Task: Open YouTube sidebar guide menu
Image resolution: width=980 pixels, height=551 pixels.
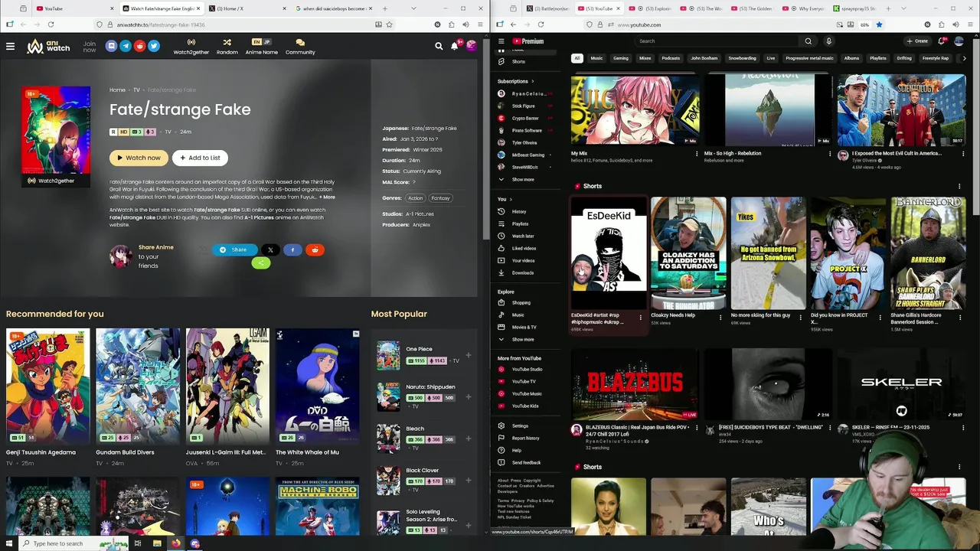Action: tap(501, 41)
